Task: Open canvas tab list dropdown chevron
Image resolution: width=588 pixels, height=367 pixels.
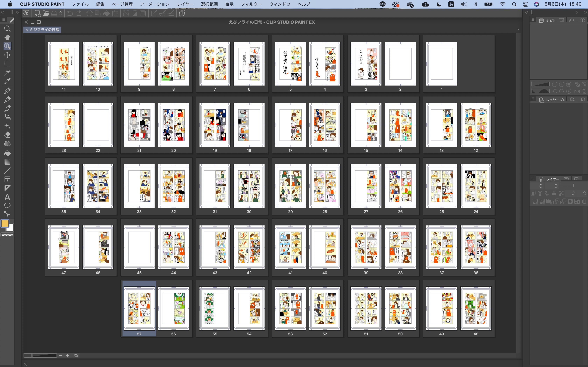Action: click(518, 29)
